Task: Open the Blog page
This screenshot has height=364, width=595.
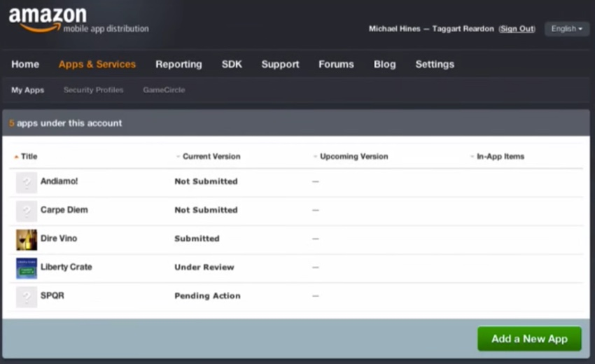Action: (x=385, y=64)
